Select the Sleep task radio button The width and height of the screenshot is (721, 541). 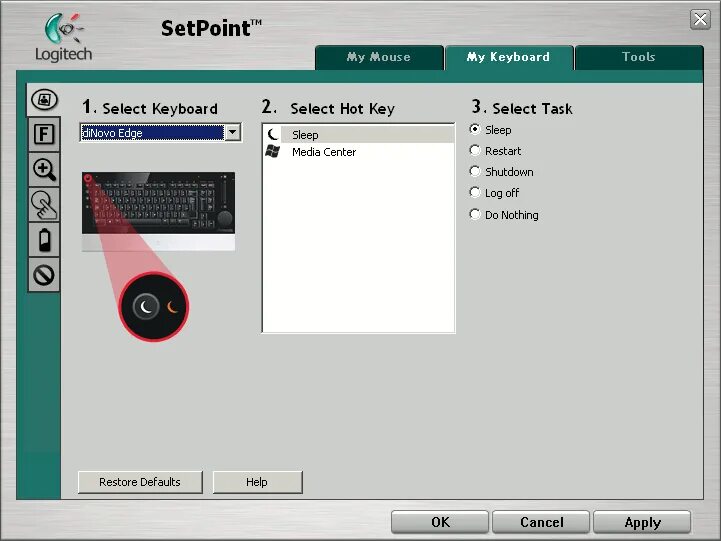coord(475,129)
